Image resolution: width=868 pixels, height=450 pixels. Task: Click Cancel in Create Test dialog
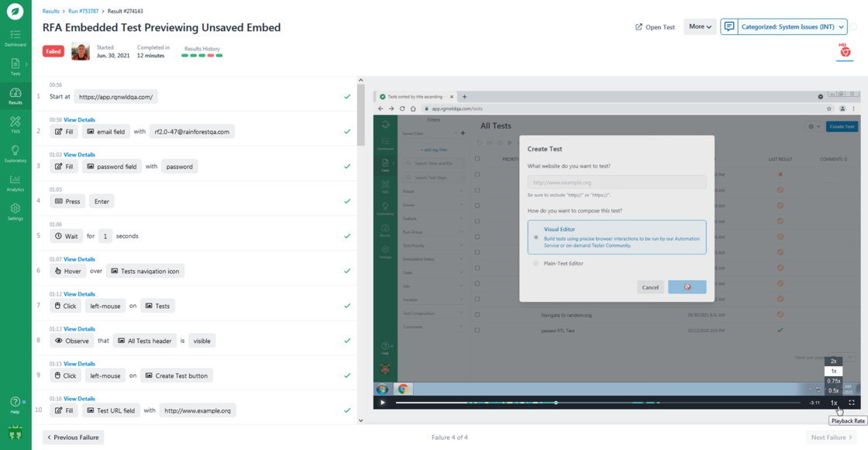650,287
